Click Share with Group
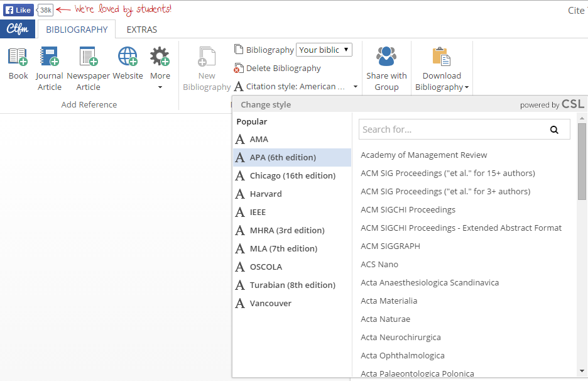The width and height of the screenshot is (588, 381). (x=386, y=69)
